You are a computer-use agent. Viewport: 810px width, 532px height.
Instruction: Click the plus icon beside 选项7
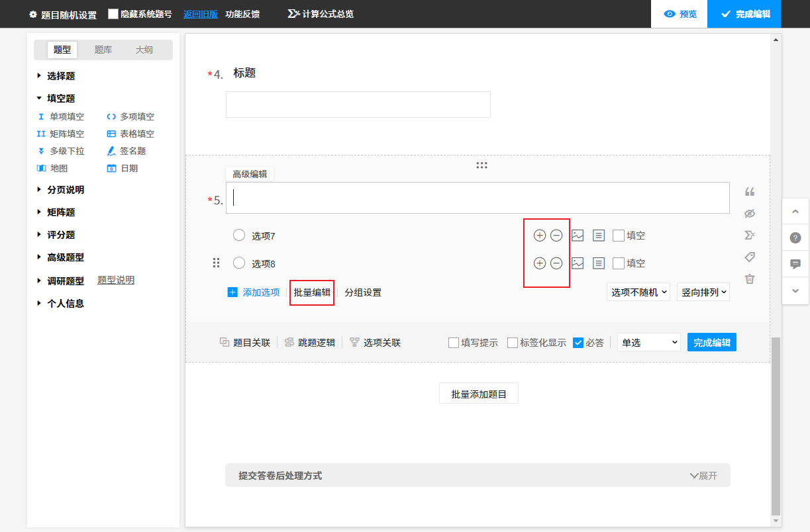pyautogui.click(x=540, y=235)
